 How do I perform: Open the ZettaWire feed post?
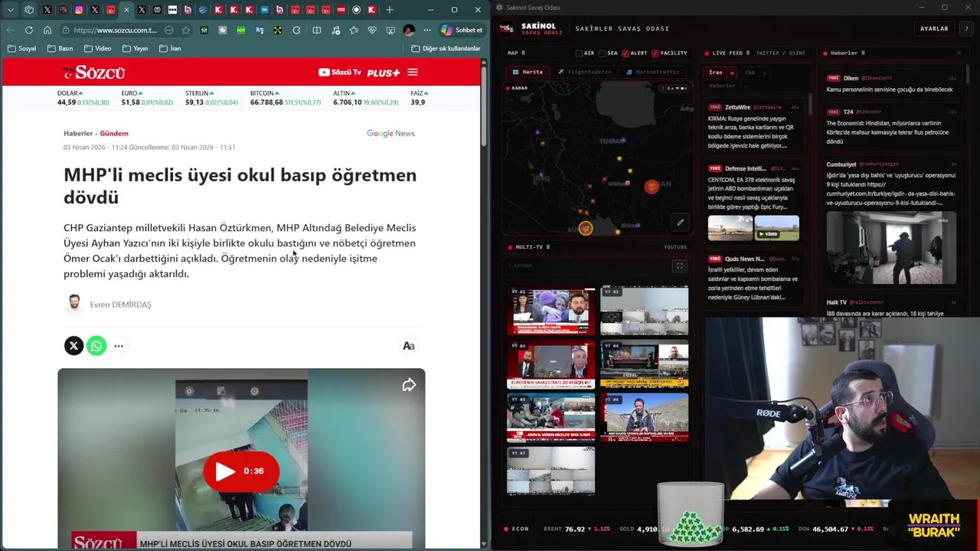tap(753, 126)
